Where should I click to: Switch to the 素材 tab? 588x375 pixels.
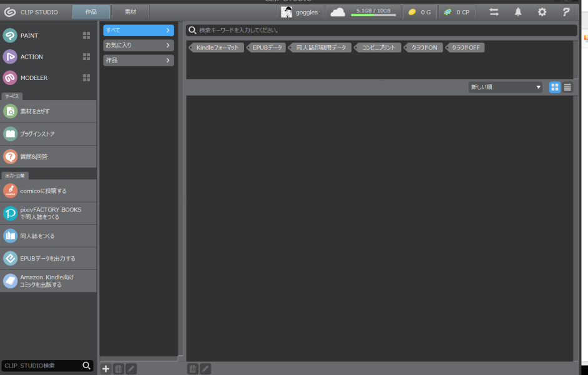click(130, 12)
